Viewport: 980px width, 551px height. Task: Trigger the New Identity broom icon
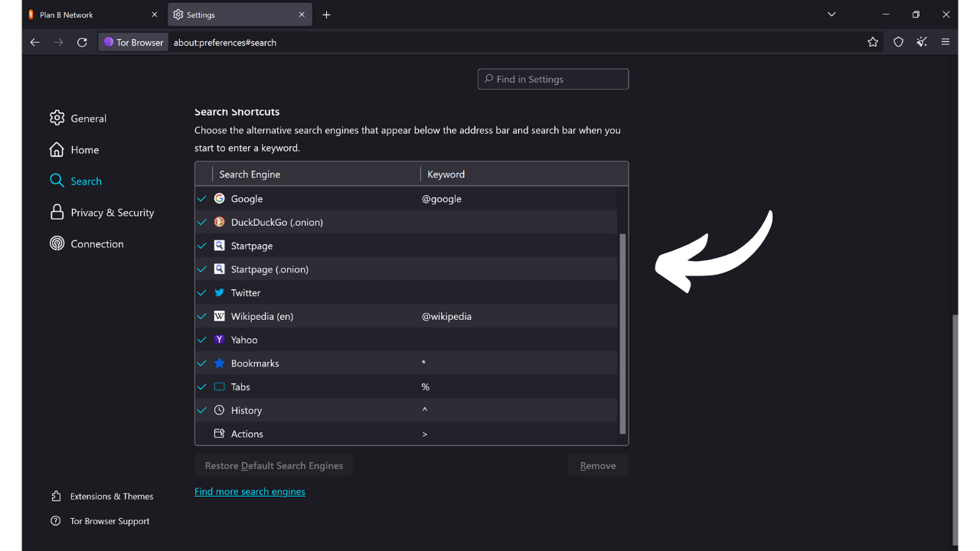point(922,42)
